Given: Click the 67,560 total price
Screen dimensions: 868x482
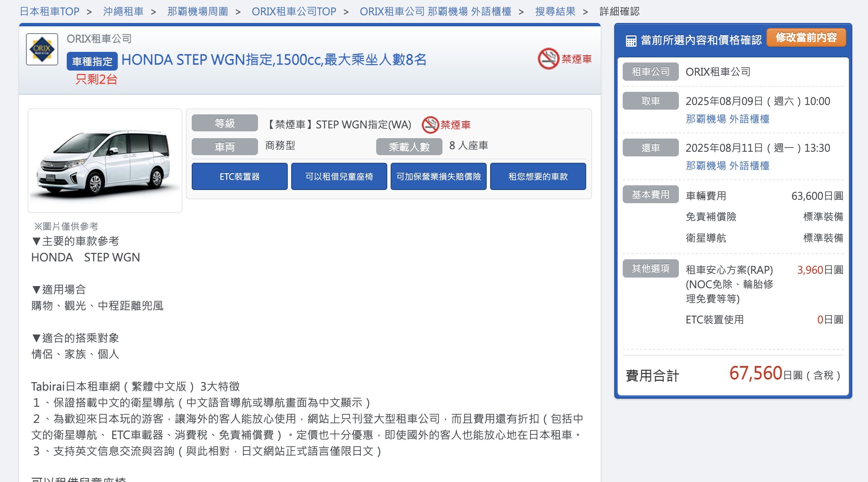Looking at the screenshot, I should [x=756, y=373].
